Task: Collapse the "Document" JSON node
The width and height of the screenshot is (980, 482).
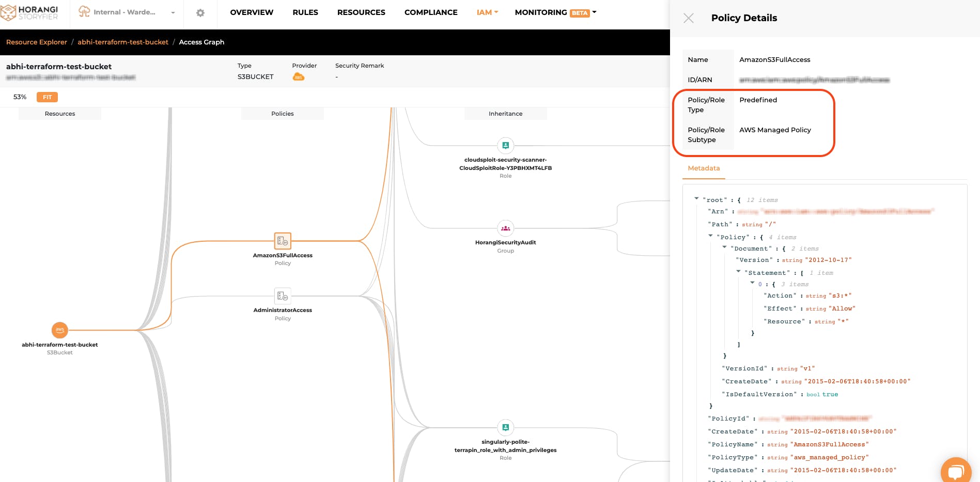Action: (724, 247)
